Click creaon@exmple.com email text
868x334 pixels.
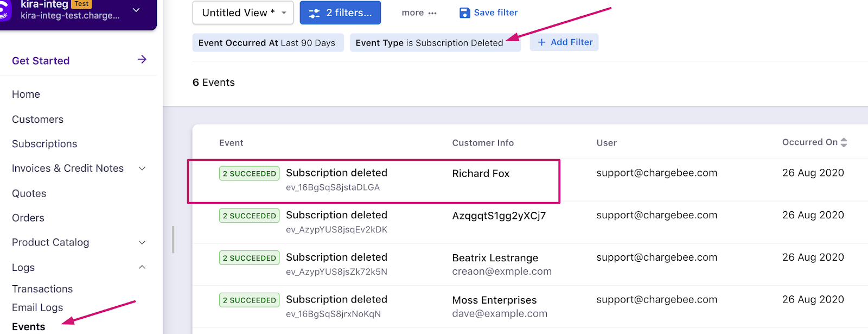pyautogui.click(x=502, y=272)
